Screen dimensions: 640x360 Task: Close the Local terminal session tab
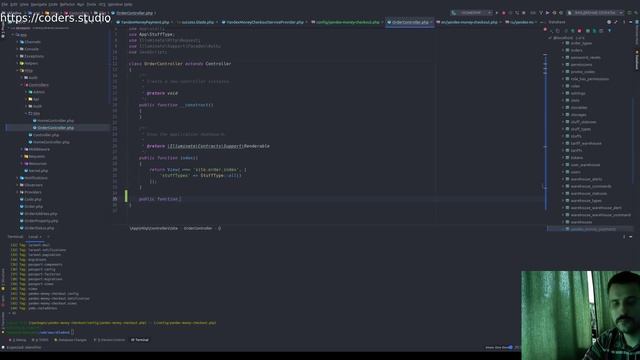click(x=40, y=237)
